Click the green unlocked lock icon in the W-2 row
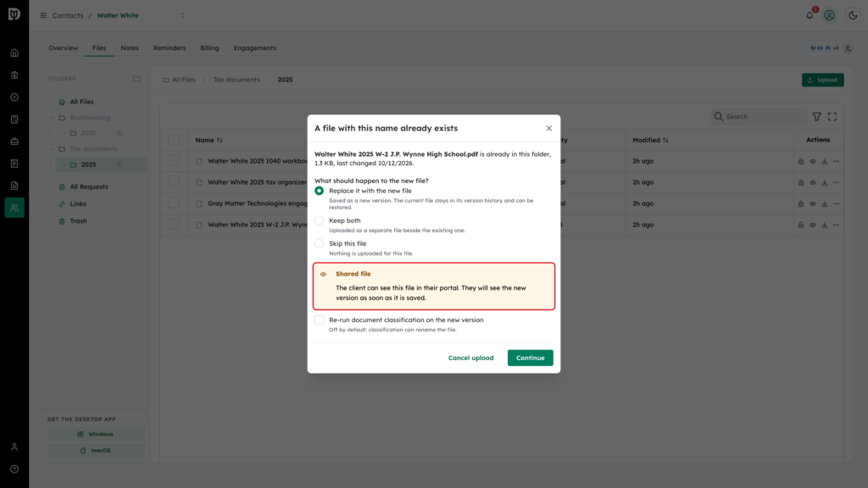 pyautogui.click(x=801, y=225)
